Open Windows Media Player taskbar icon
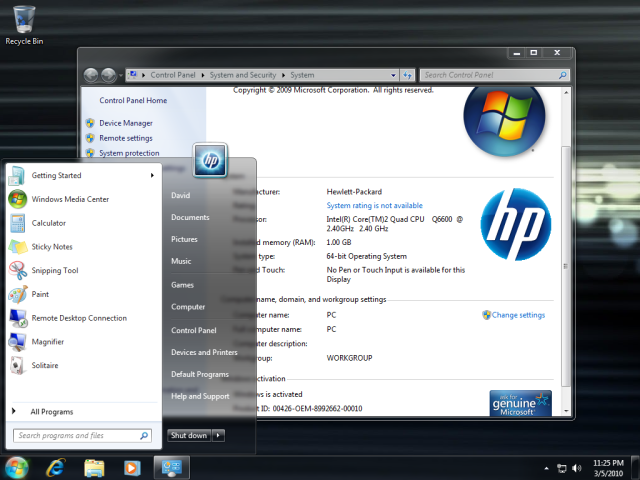 click(x=131, y=468)
